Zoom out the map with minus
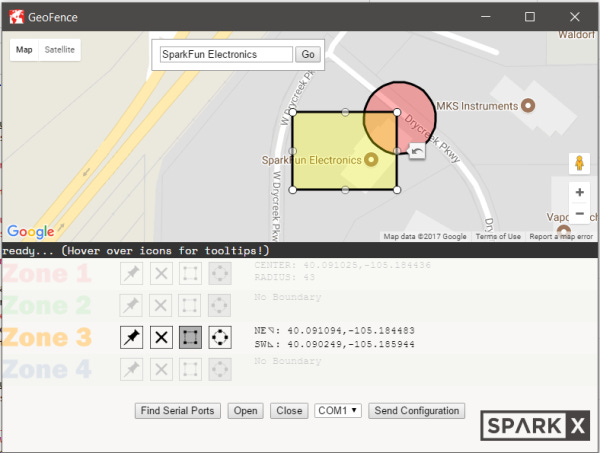This screenshot has width=600, height=453. [579, 213]
